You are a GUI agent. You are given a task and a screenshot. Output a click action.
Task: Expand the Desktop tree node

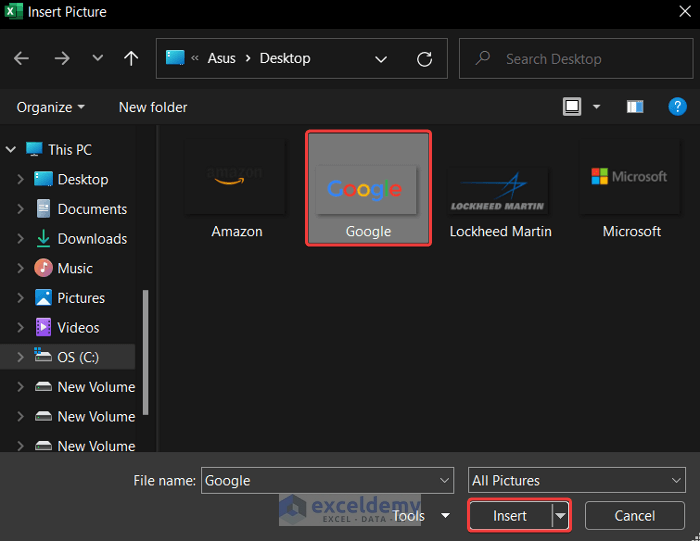[20, 179]
